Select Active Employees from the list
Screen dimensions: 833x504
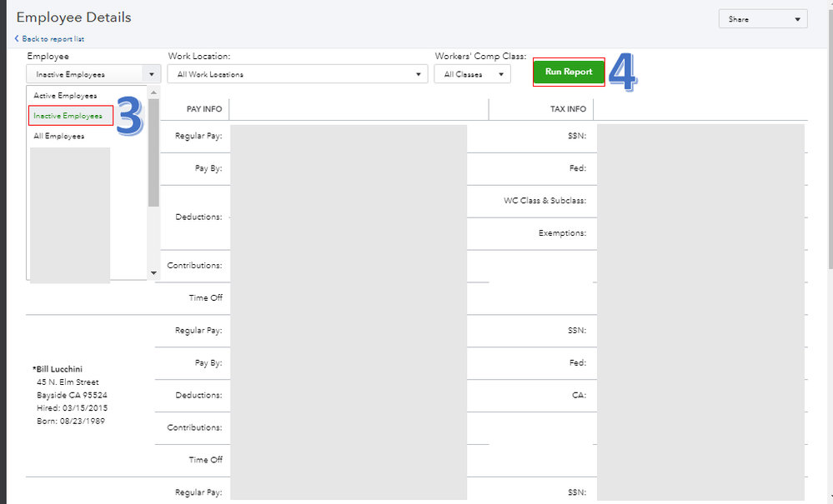tap(65, 96)
